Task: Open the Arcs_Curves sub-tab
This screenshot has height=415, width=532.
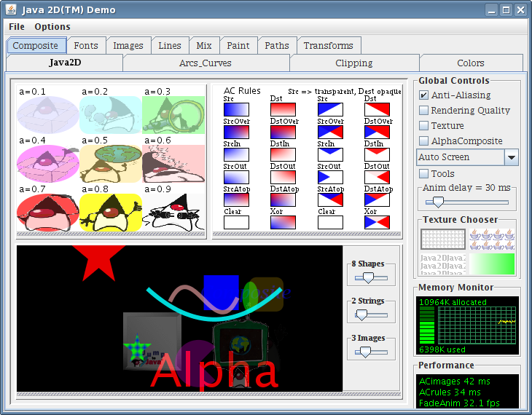Action: [205, 63]
